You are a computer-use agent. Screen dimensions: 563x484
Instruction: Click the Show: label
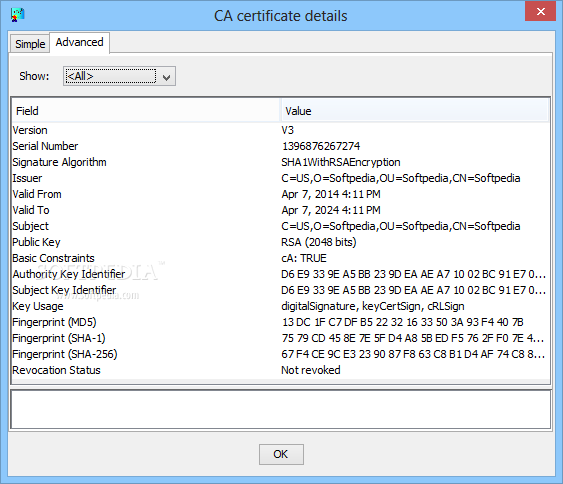34,76
